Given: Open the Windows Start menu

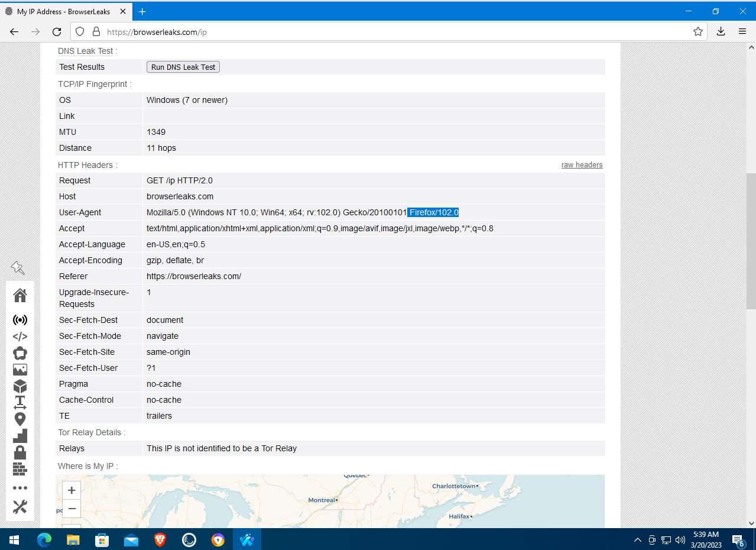Looking at the screenshot, I should pos(14,539).
